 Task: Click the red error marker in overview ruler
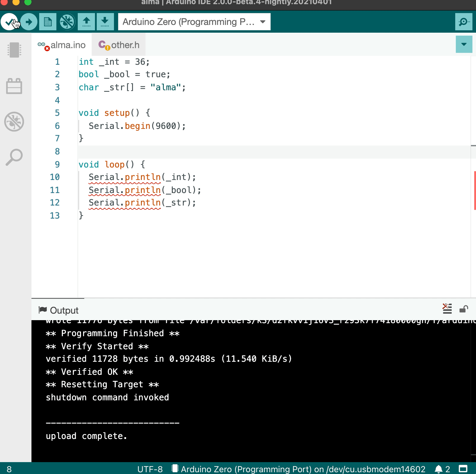475,190
